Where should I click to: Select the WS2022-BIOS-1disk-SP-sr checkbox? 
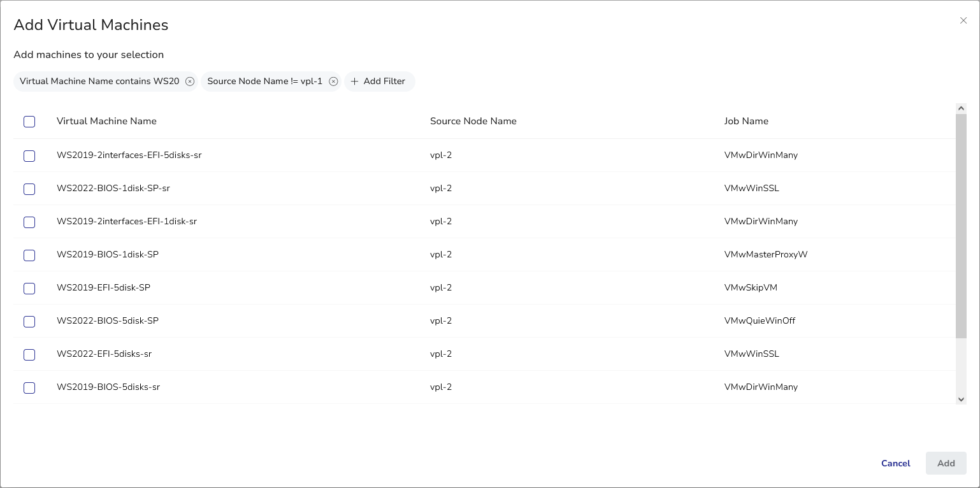pyautogui.click(x=29, y=189)
